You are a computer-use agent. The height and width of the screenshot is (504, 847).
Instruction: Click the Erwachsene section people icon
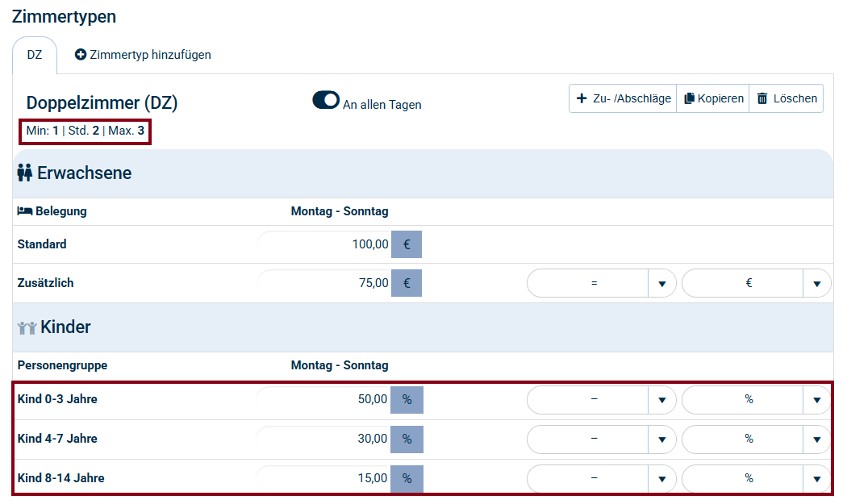pyautogui.click(x=24, y=173)
